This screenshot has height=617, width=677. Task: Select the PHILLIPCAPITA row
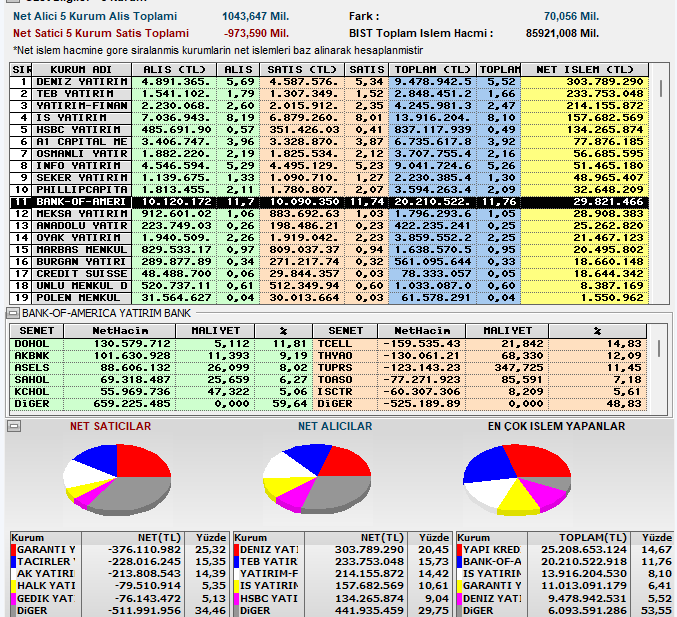(329, 190)
